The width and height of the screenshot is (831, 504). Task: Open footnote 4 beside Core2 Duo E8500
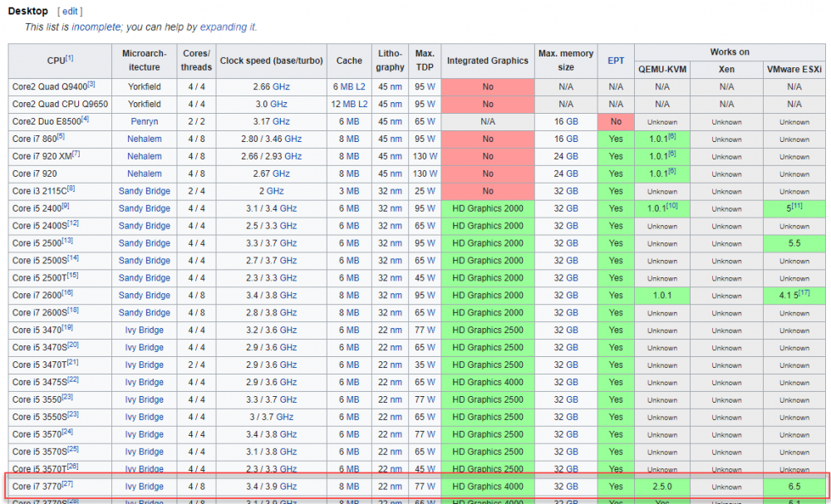pyautogui.click(x=86, y=119)
